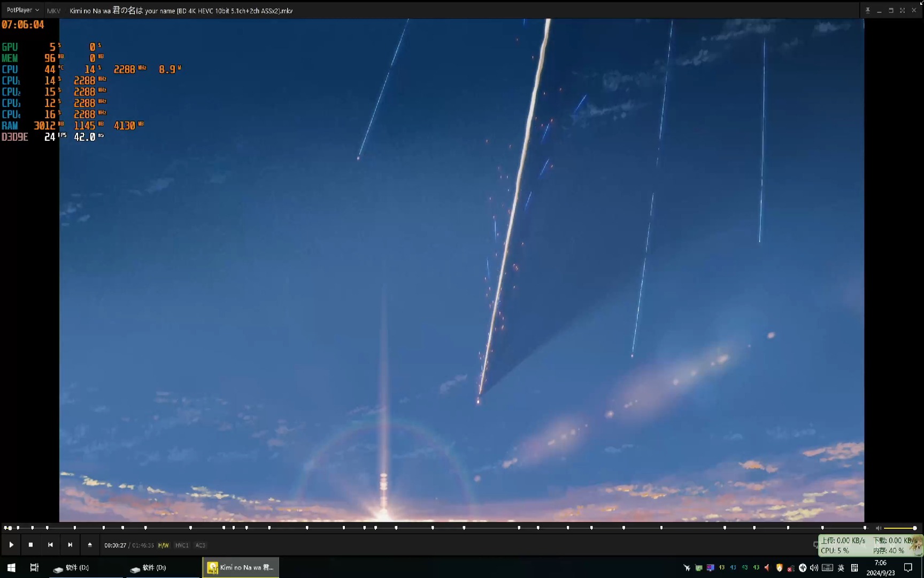Click the taskbar clock showing 7:06

[881, 567]
